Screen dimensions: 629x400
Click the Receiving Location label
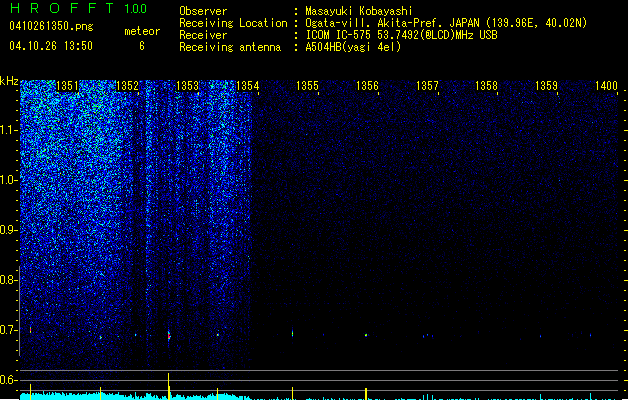point(233,23)
